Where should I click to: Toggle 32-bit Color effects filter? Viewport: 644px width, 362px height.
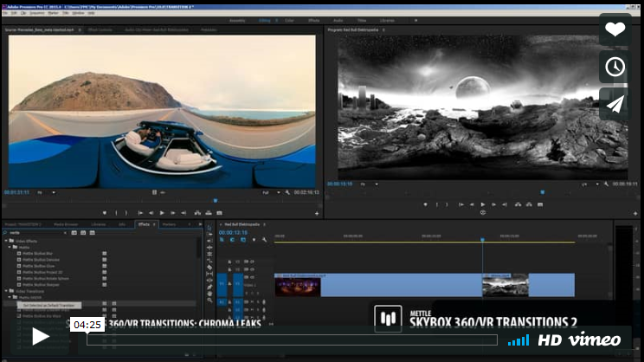click(83, 233)
